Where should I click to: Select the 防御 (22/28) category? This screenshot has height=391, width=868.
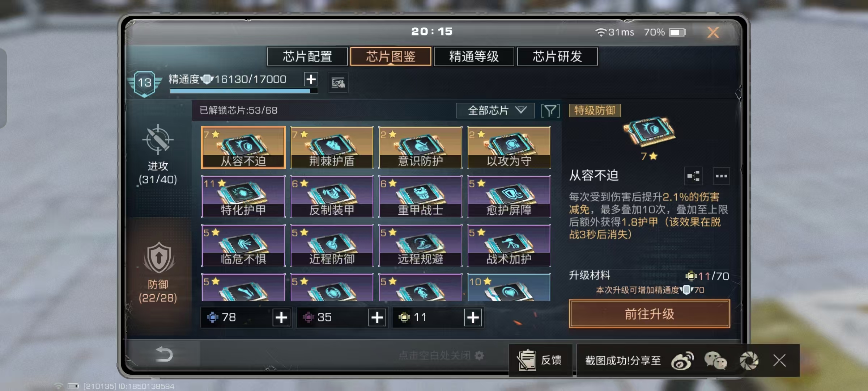(x=158, y=272)
